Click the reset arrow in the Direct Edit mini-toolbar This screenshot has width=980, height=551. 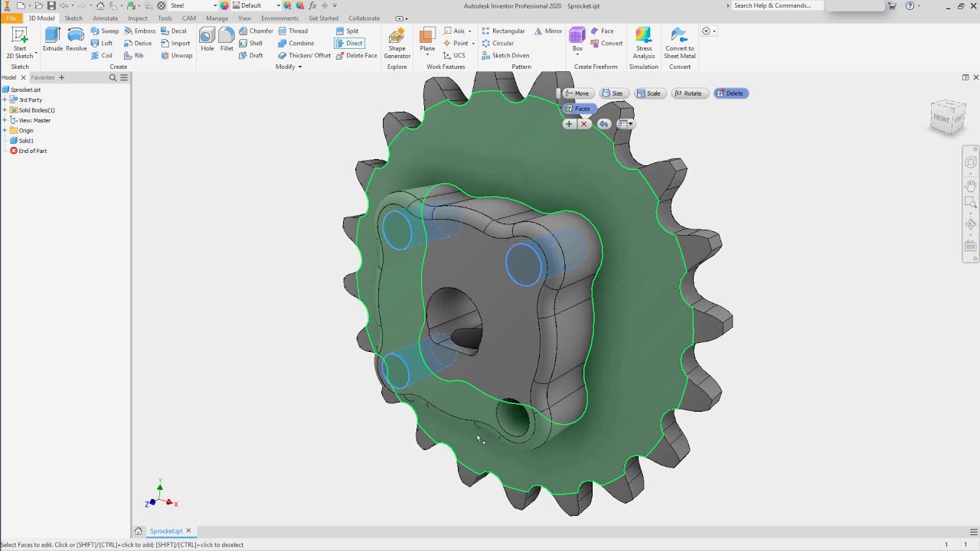603,124
